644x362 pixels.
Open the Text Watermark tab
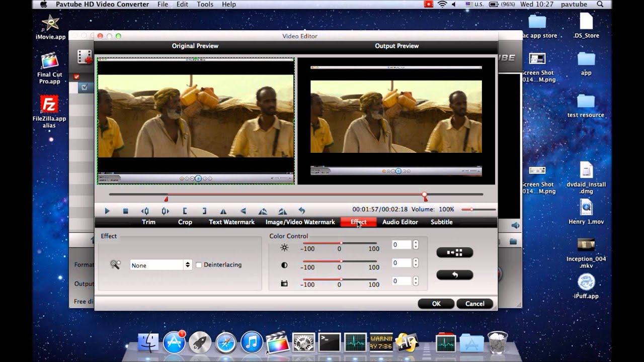click(x=232, y=222)
